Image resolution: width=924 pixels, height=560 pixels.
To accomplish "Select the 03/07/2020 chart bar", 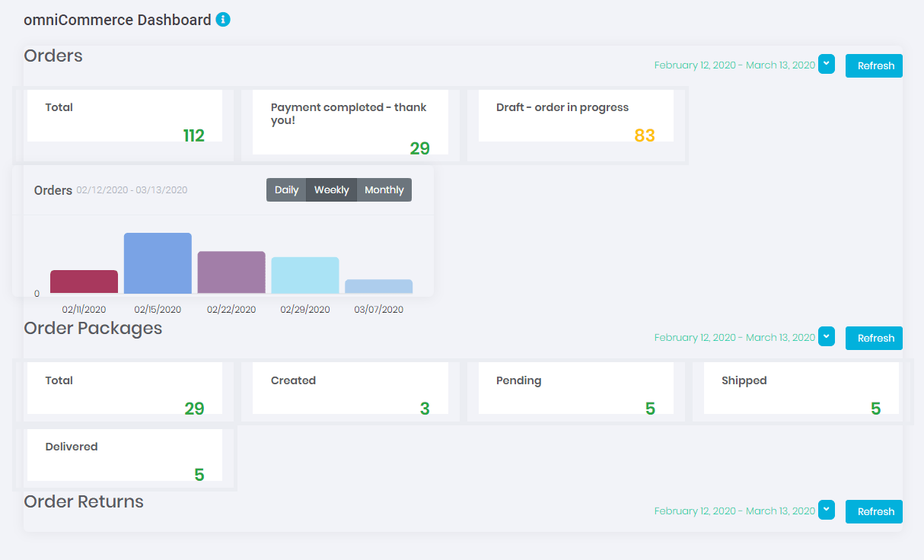I will [x=379, y=286].
